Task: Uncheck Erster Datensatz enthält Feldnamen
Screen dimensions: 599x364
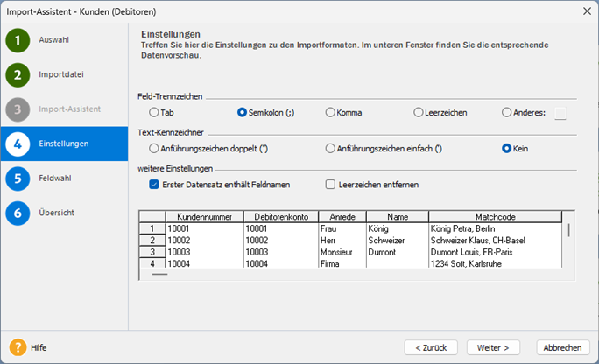Action: (x=154, y=185)
